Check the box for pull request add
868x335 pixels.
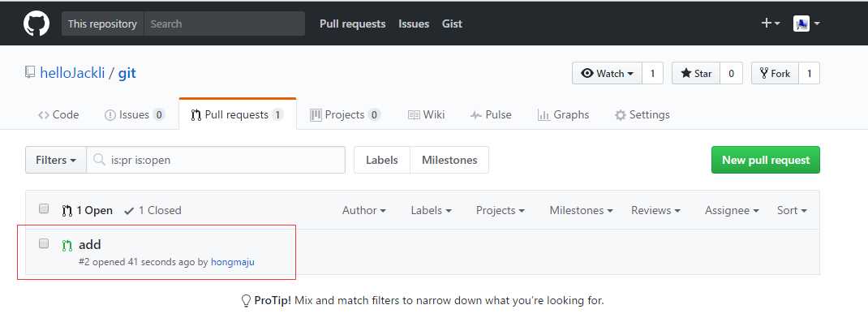(x=44, y=243)
